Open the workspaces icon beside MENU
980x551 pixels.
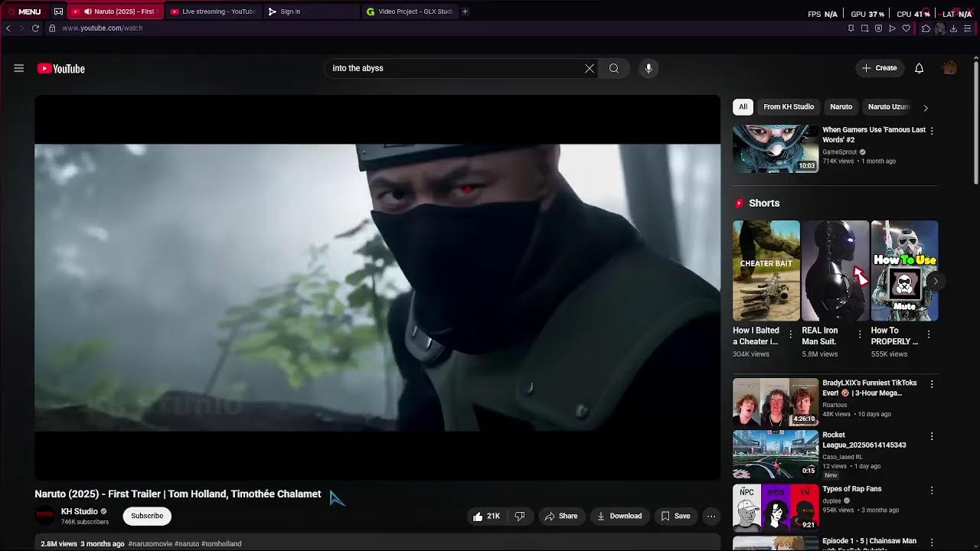[x=58, y=11]
